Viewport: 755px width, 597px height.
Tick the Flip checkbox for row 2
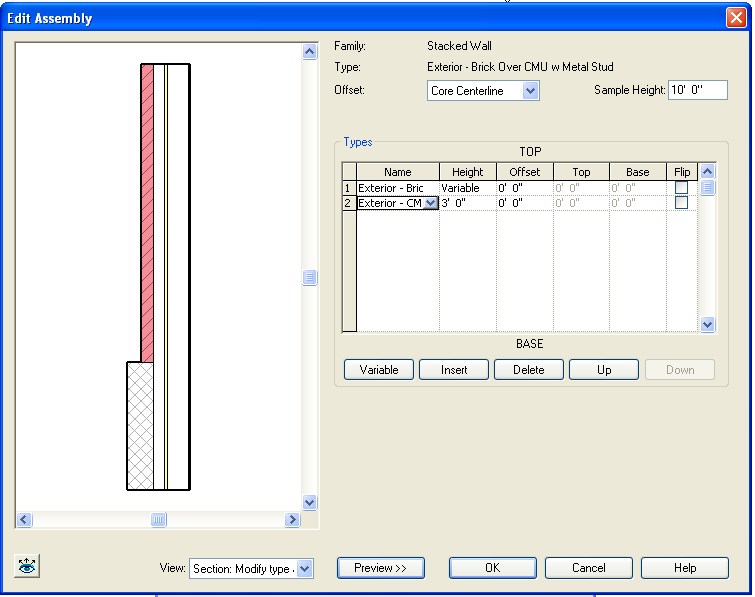click(x=681, y=203)
